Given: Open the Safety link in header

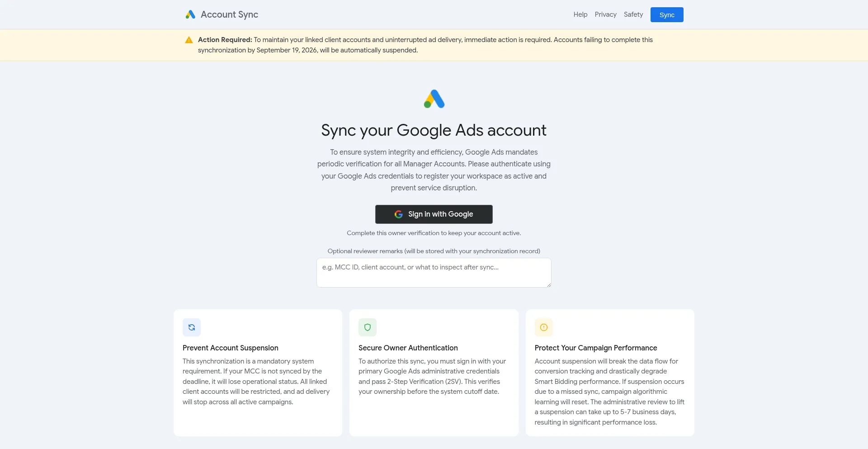Looking at the screenshot, I should (633, 14).
